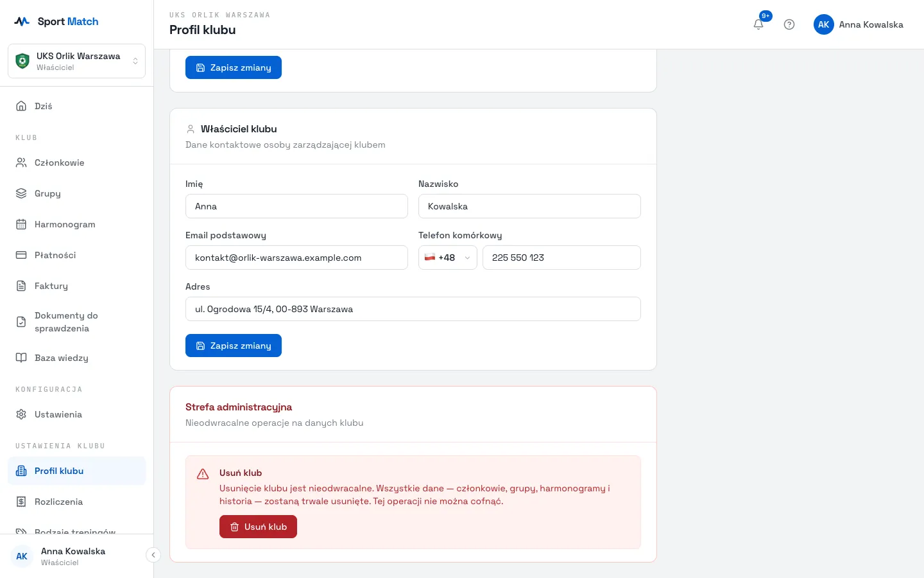Click the Sport Match logo

tap(56, 21)
